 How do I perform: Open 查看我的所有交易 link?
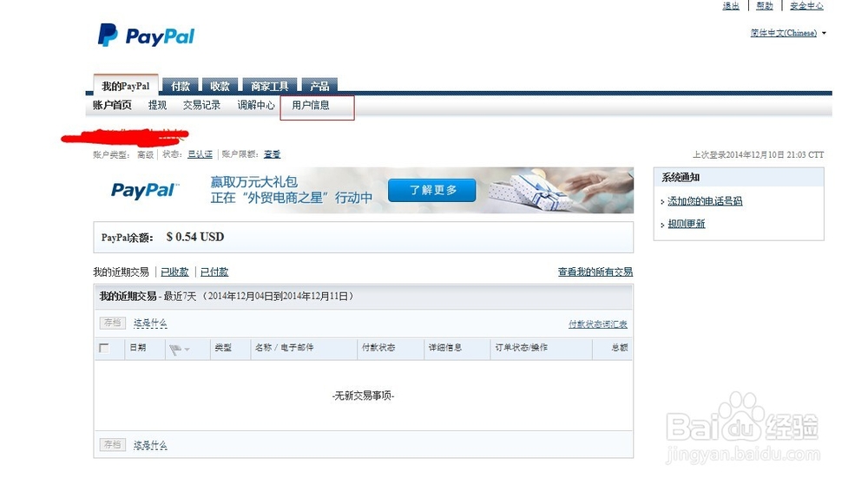pyautogui.click(x=595, y=272)
